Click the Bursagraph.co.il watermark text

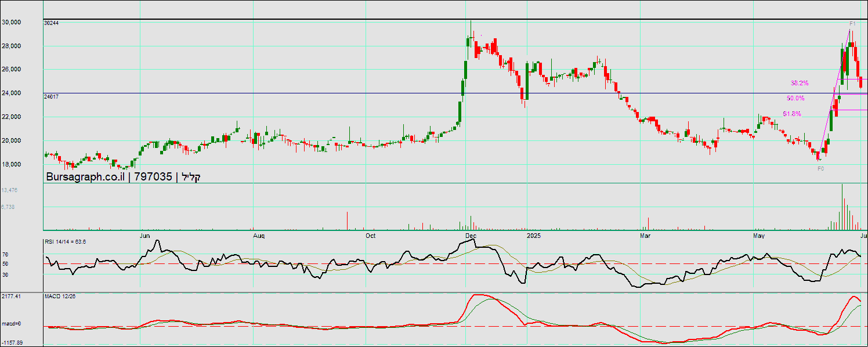(86, 177)
